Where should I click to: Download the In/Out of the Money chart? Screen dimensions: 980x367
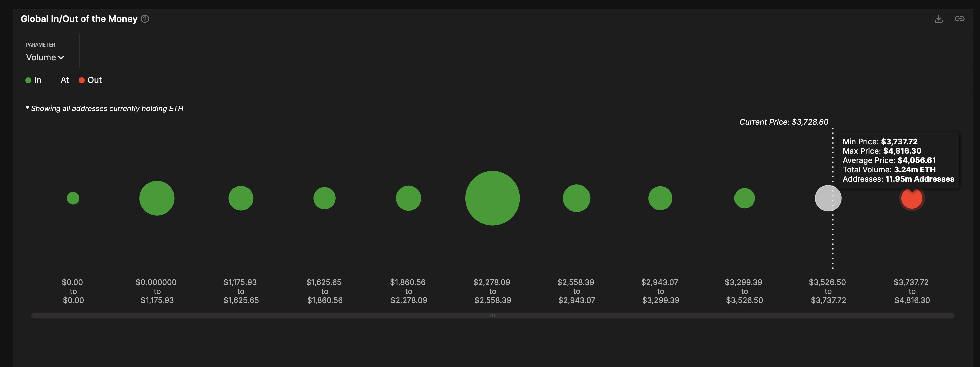(938, 19)
